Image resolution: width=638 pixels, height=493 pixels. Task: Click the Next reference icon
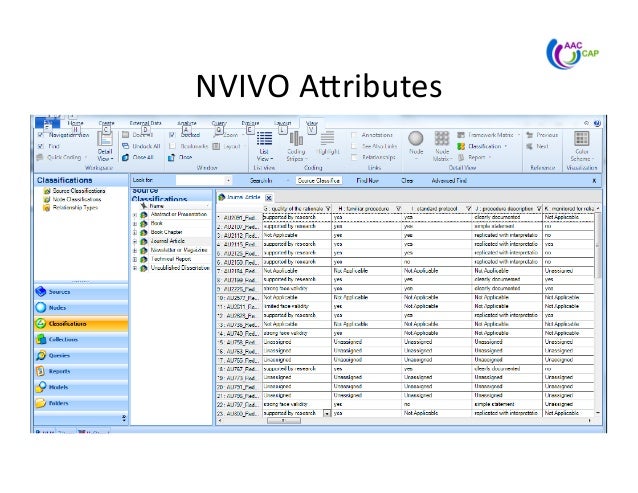tap(529, 146)
